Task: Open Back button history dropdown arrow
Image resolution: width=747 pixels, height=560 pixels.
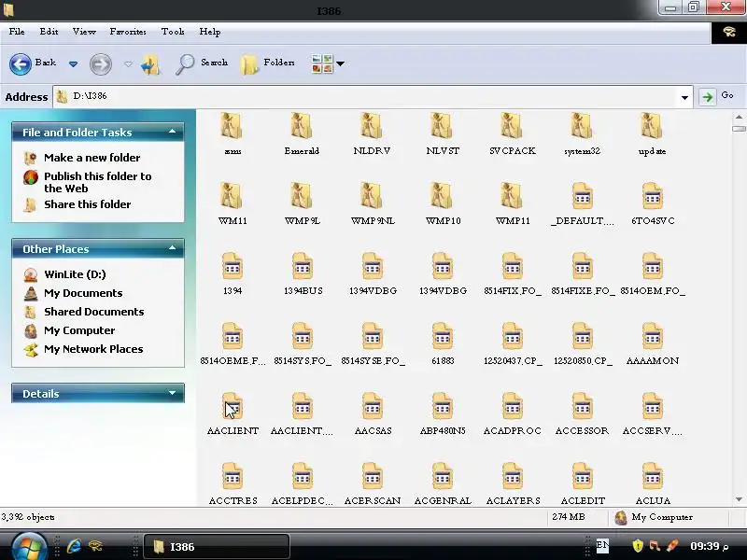Action: pyautogui.click(x=73, y=63)
